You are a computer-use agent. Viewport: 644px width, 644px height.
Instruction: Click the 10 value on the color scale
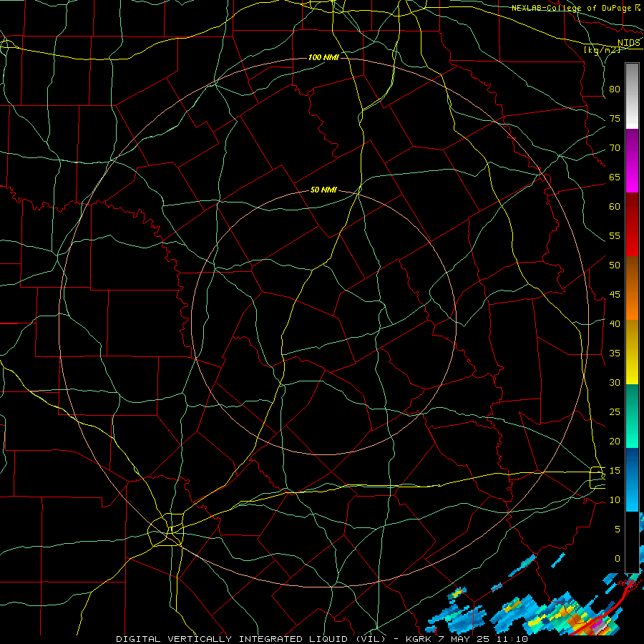coord(615,500)
